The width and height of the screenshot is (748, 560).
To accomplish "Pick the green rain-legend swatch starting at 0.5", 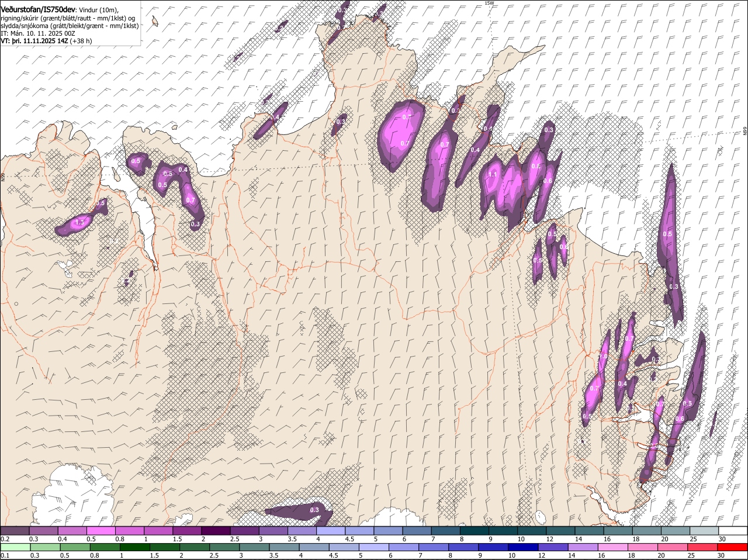I will [75, 547].
